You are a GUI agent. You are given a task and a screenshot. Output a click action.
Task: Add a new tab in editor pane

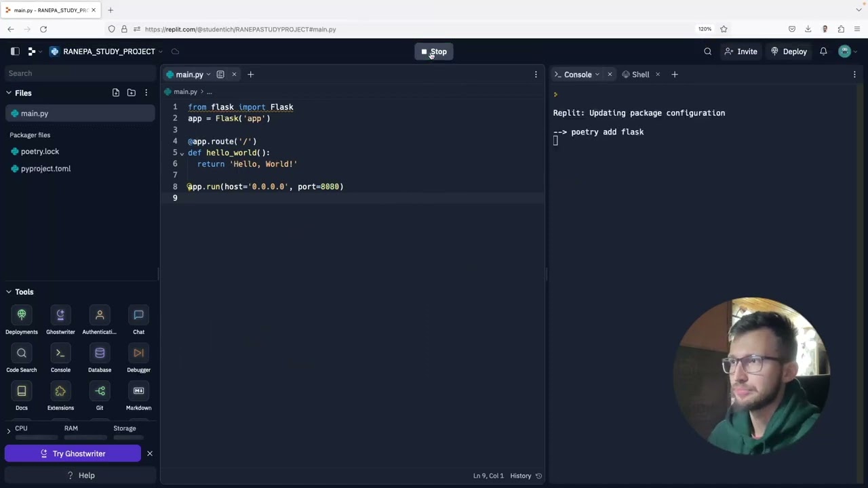tap(250, 75)
